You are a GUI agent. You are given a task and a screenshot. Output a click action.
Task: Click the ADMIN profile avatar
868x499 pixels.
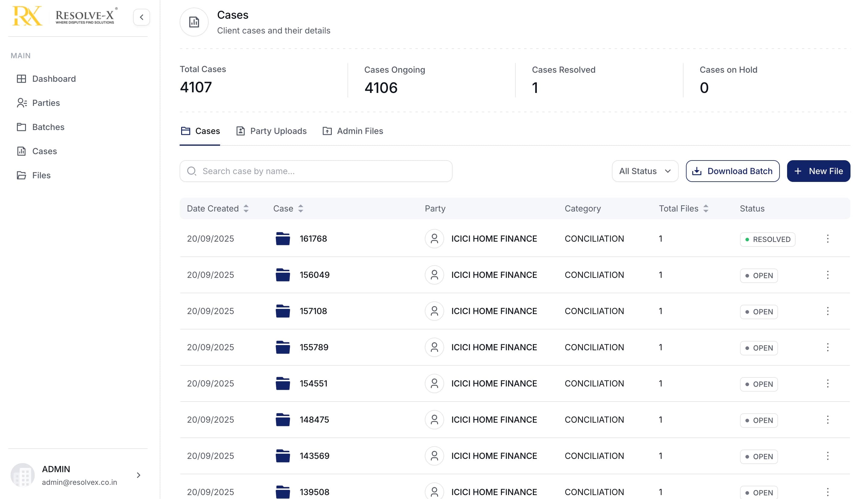pyautogui.click(x=23, y=475)
